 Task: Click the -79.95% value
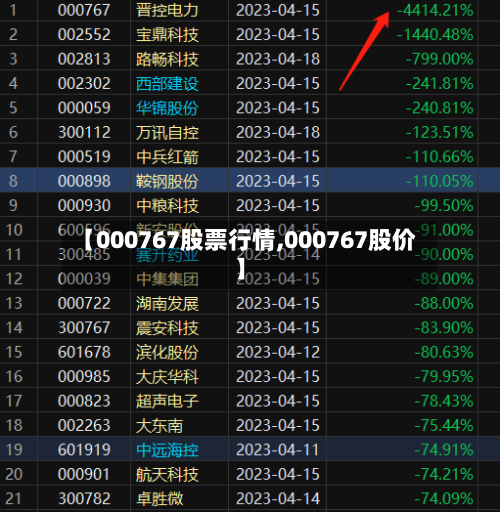coord(444,377)
